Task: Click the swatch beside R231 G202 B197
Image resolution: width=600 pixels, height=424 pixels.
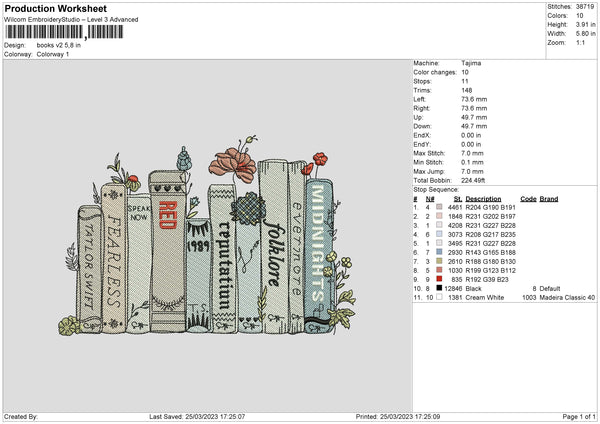Action: pos(439,216)
